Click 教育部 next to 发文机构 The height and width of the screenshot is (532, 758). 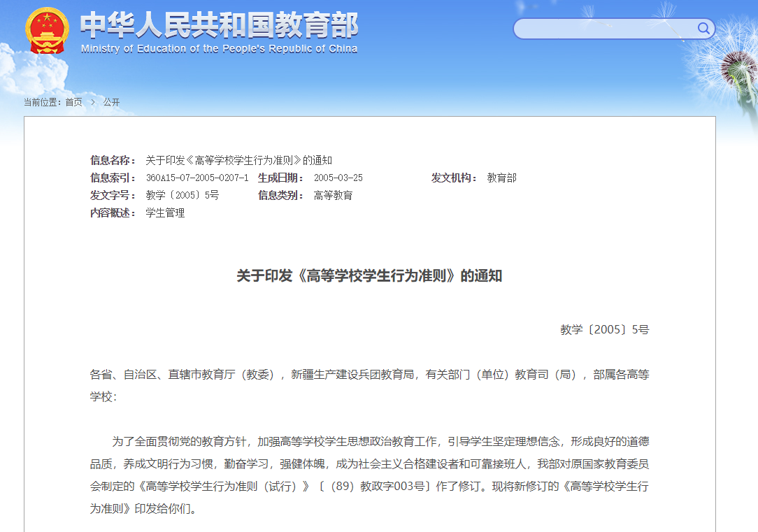pos(501,178)
